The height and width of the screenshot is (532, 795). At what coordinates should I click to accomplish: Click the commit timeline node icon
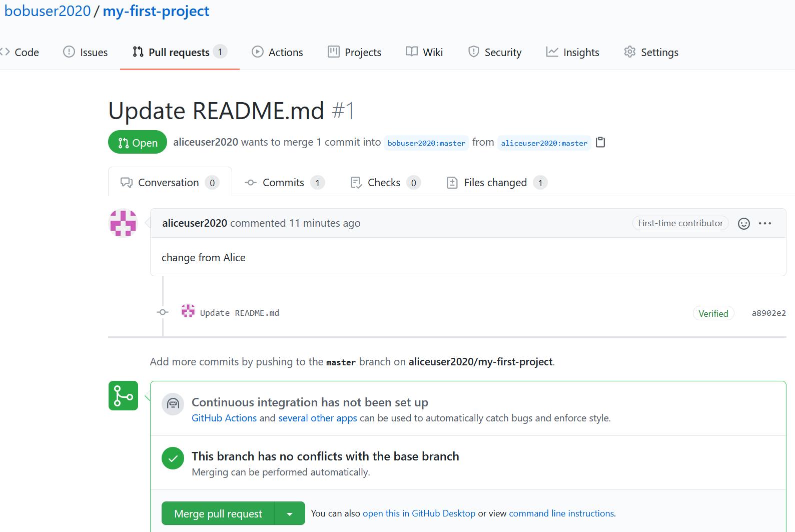click(163, 312)
